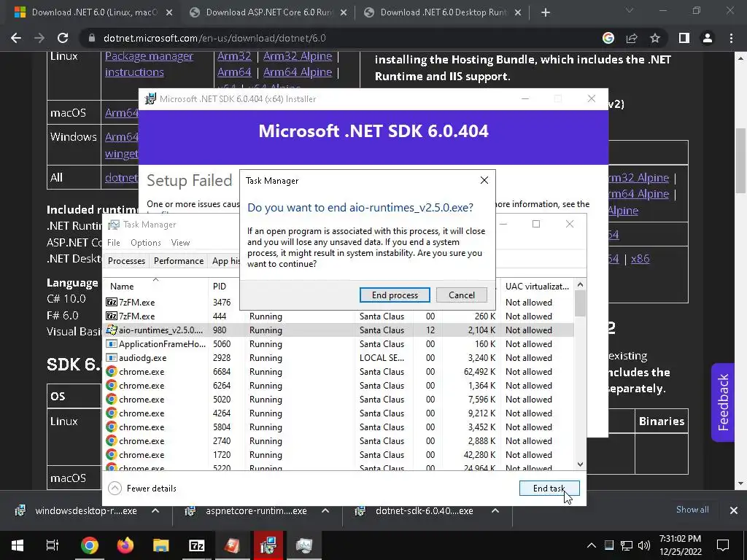Open the Task Manager View menu

click(181, 242)
